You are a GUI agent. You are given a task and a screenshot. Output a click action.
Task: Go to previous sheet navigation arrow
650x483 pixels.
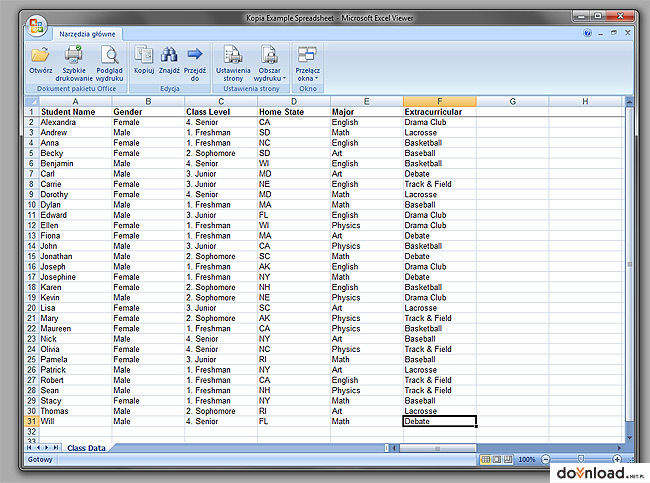[38, 448]
